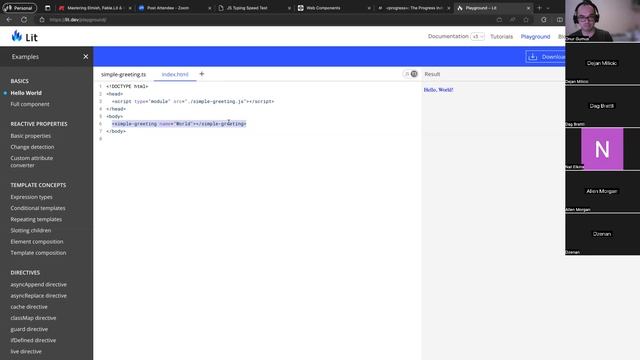Open the Personal browser profile button
Screen dimensions: 640x360
[19, 8]
